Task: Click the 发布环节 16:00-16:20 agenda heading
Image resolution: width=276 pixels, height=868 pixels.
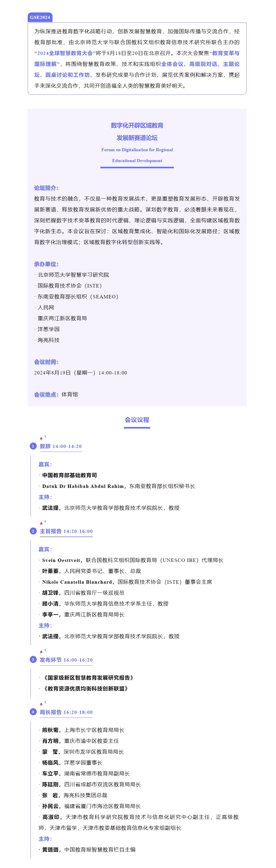Action: click(x=66, y=660)
